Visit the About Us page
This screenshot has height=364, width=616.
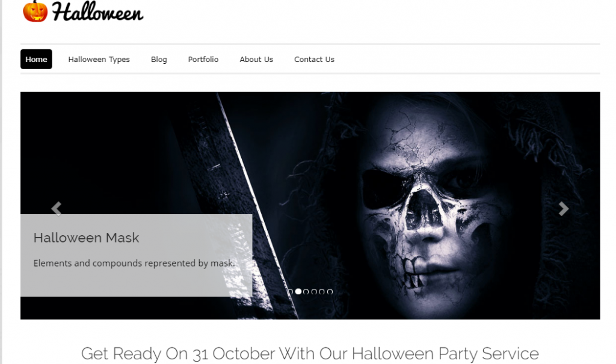pos(256,60)
